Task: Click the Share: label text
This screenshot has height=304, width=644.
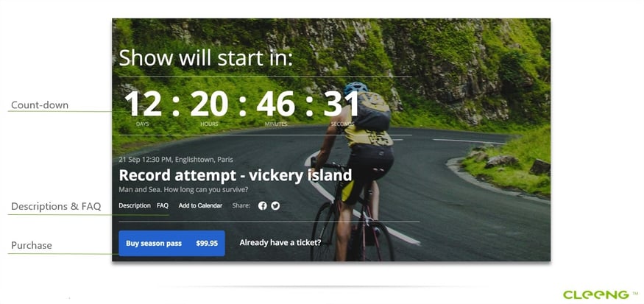Action: click(241, 205)
